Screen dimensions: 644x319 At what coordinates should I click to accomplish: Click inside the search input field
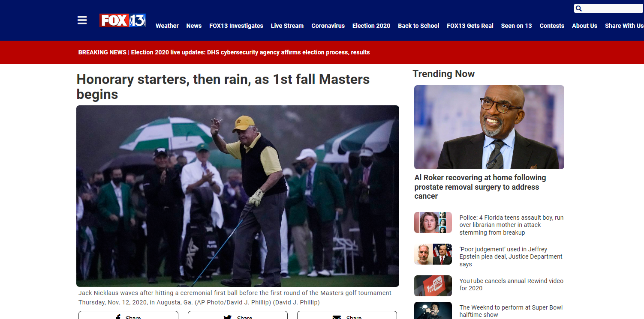[613, 9]
